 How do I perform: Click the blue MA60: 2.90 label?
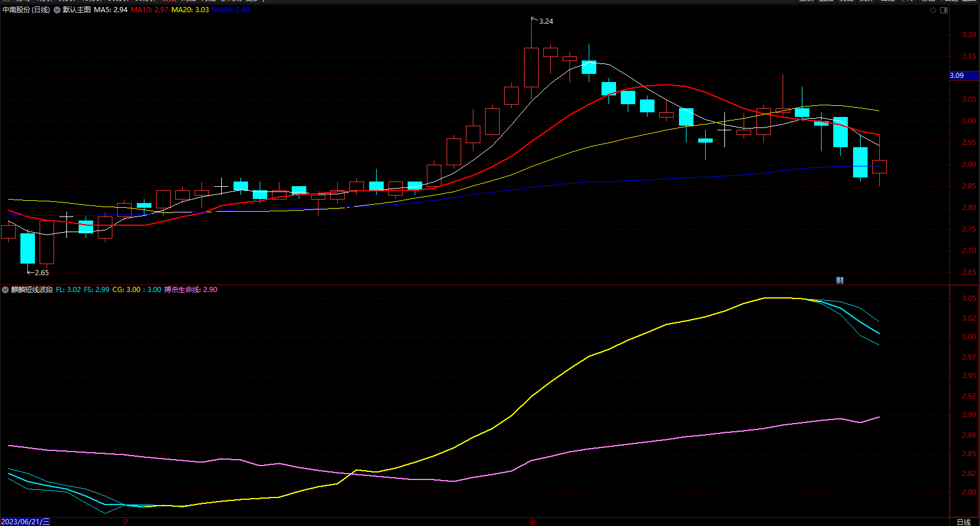[x=231, y=10]
